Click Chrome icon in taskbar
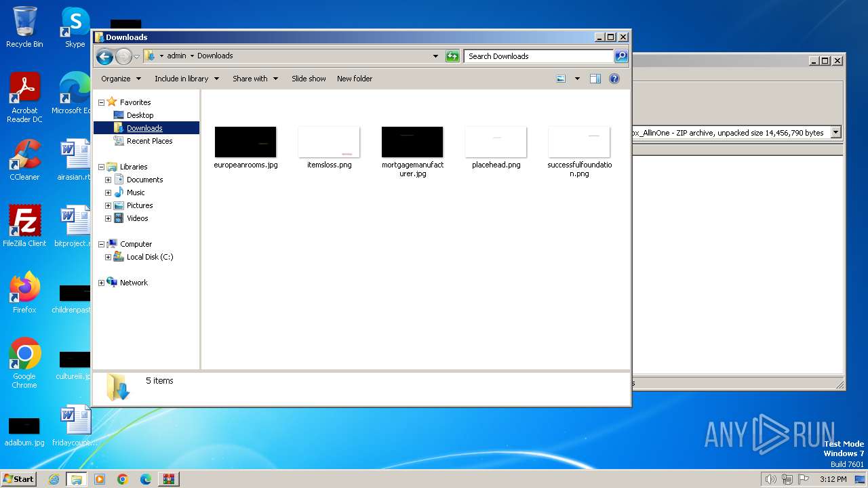This screenshot has width=868, height=488. coord(123,479)
